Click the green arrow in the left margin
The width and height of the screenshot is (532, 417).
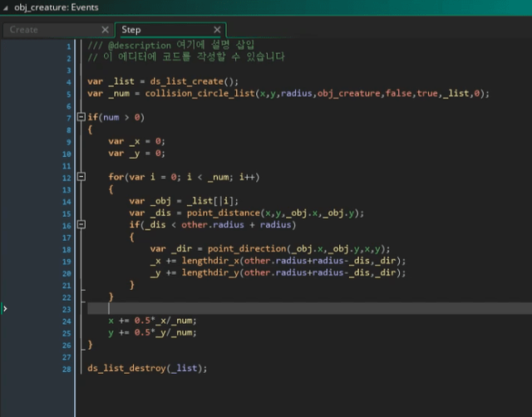tap(5, 308)
